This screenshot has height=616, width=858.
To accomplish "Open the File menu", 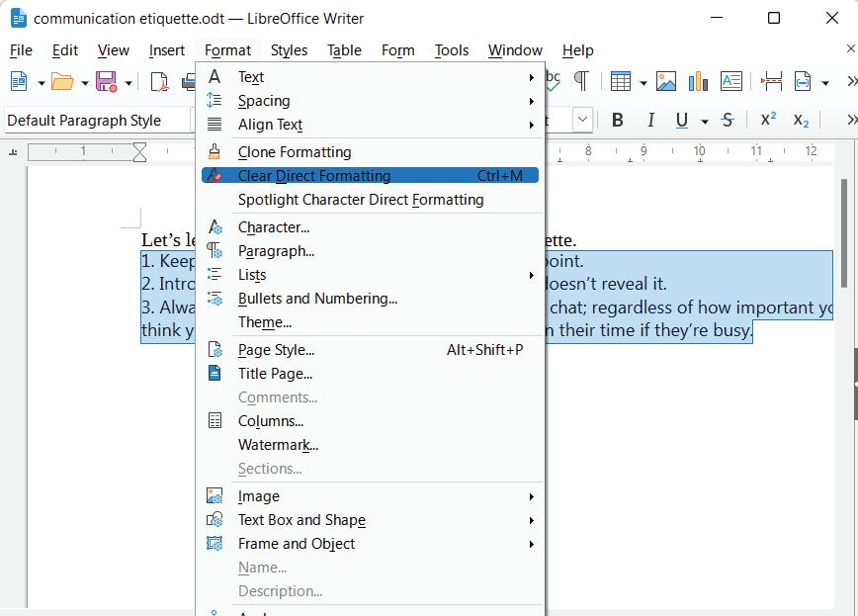I will click(x=22, y=50).
